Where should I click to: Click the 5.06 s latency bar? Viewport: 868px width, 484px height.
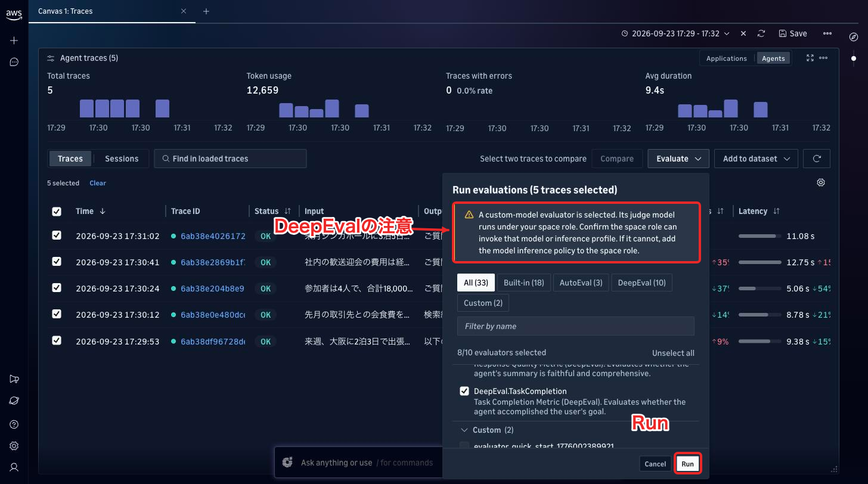(x=760, y=288)
